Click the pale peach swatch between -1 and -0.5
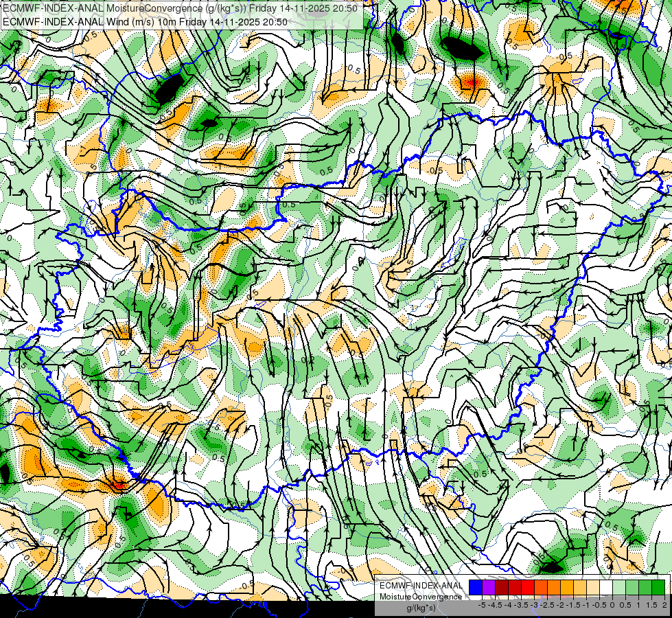This screenshot has width=672, height=618. [592, 588]
